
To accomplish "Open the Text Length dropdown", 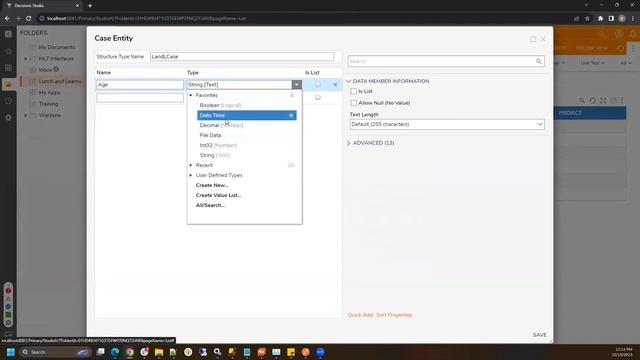I will point(447,124).
